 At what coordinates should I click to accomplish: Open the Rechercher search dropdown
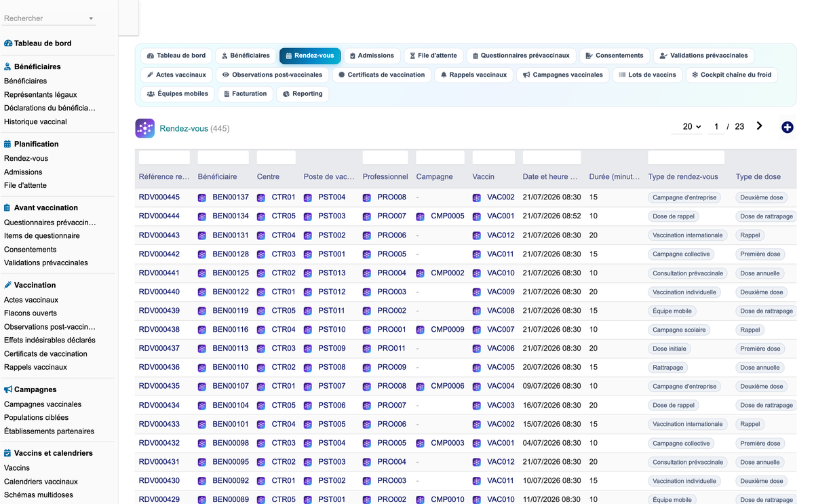coord(49,18)
